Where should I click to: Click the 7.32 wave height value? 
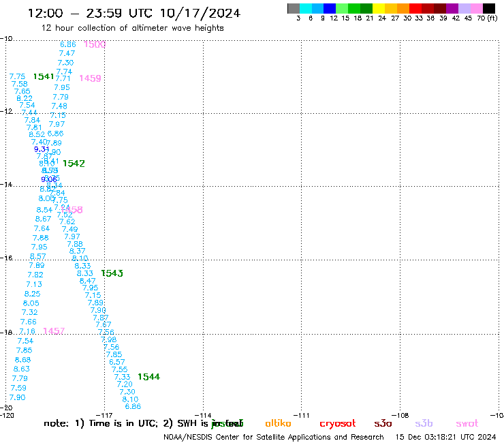click(29, 312)
